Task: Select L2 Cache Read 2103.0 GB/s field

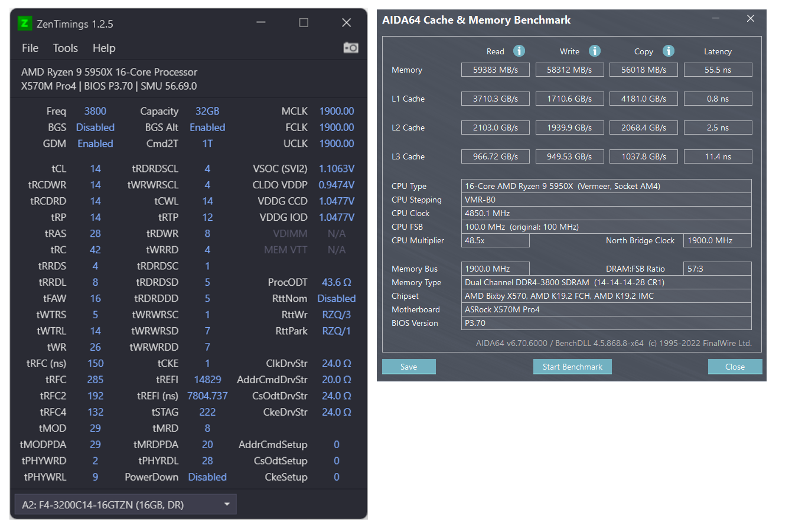Action: (x=496, y=128)
